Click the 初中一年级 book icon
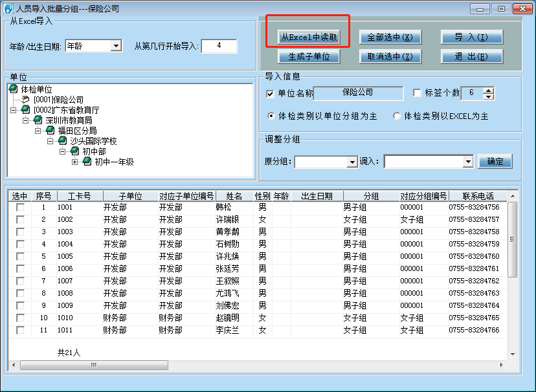Screen dimensions: 536x392 [x=87, y=162]
